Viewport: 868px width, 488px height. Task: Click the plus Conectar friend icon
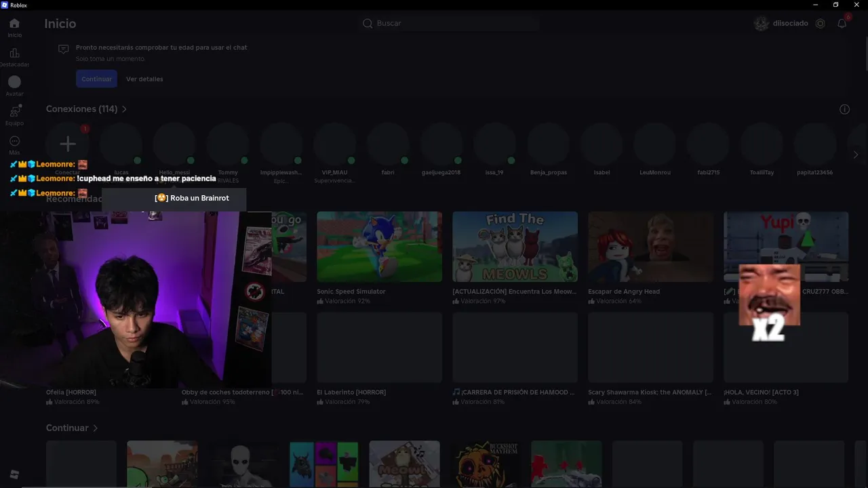pos(67,144)
